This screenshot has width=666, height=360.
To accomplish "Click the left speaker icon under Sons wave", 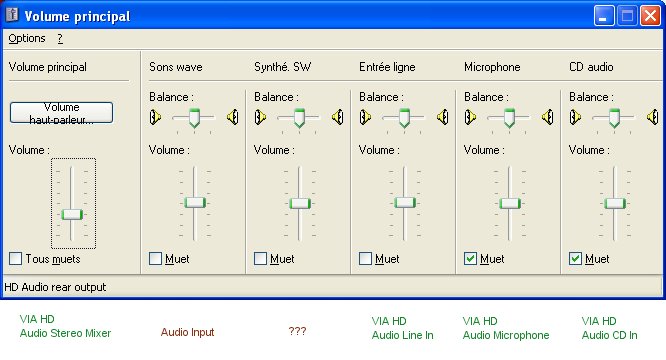I will 155,117.
